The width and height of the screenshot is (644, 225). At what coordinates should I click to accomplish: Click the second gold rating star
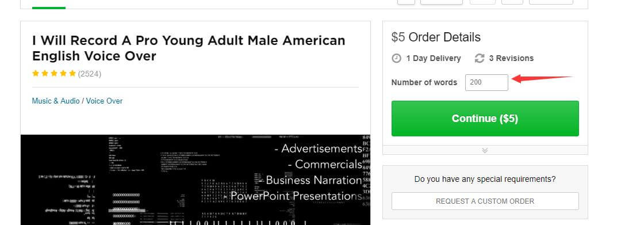click(45, 74)
